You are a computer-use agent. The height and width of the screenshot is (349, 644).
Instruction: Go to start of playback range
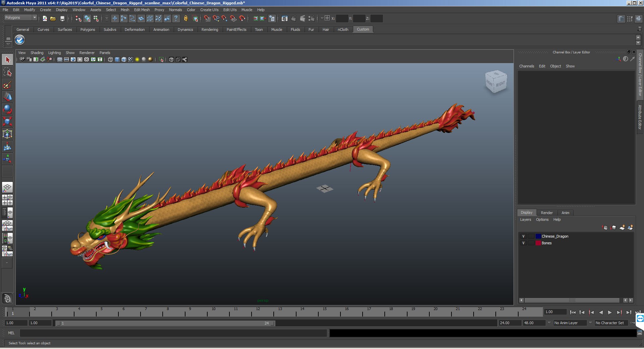pyautogui.click(x=573, y=312)
